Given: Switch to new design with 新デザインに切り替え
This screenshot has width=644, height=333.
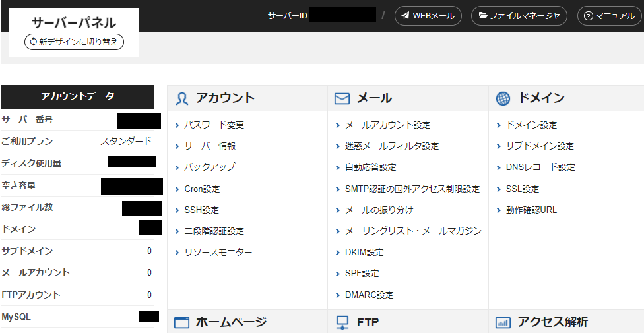Looking at the screenshot, I should [x=74, y=42].
